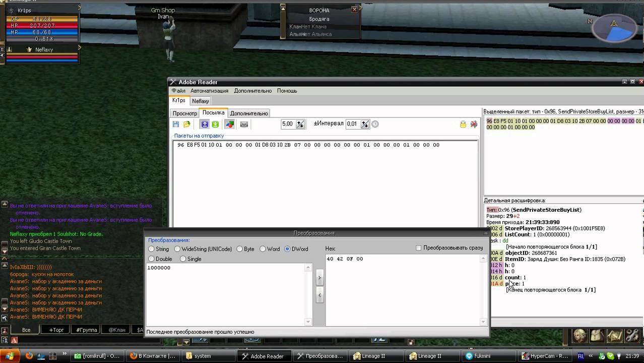Select the +Торг chat tab

click(56, 330)
